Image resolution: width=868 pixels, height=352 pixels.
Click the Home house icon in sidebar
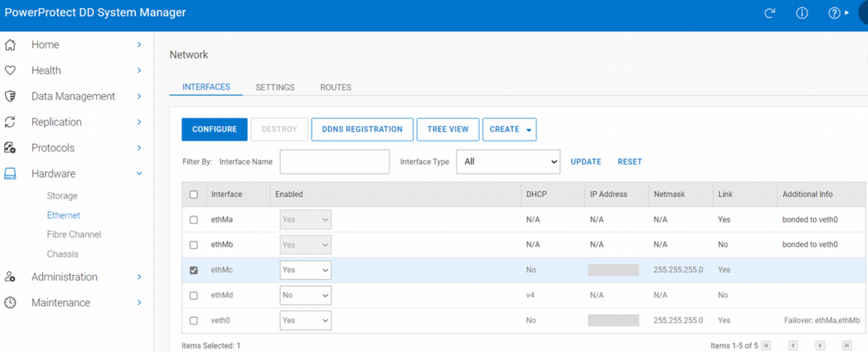[x=10, y=45]
